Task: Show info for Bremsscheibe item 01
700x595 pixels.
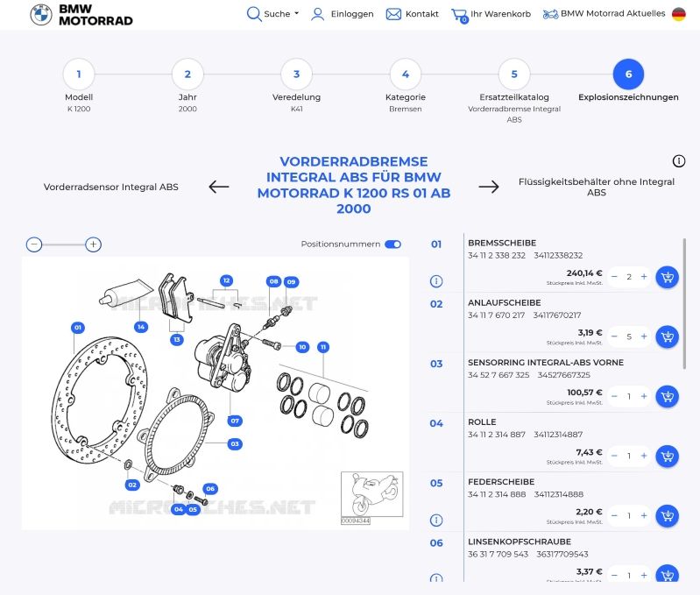Action: coord(436,281)
